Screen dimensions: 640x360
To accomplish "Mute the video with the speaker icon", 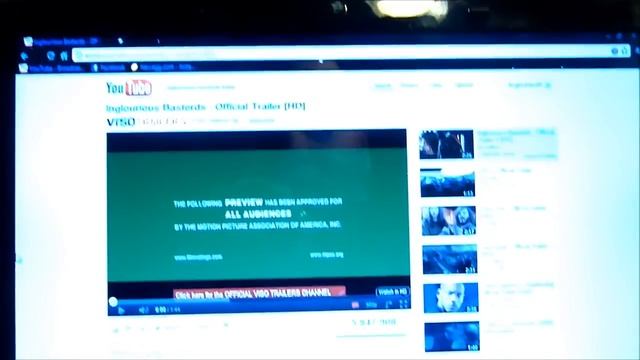I will pyautogui.click(x=143, y=310).
